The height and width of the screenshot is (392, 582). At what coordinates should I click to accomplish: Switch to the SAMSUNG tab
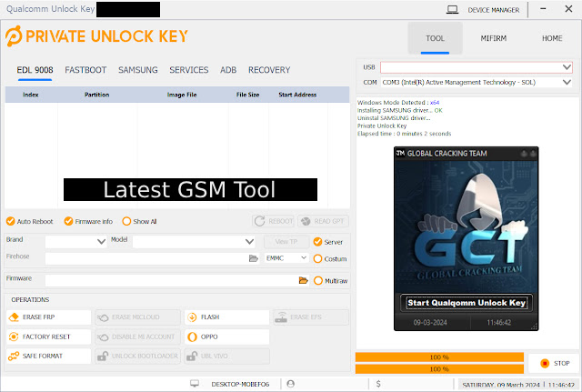pyautogui.click(x=138, y=70)
